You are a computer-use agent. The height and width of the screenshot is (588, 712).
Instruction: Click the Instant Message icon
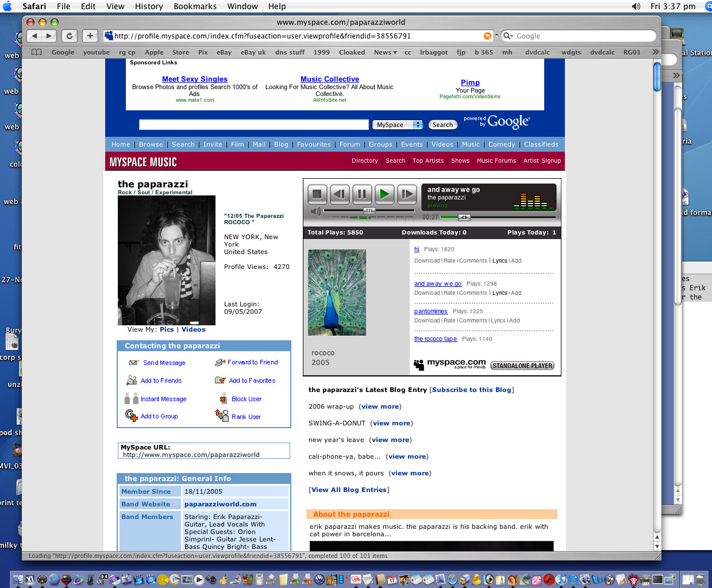132,398
